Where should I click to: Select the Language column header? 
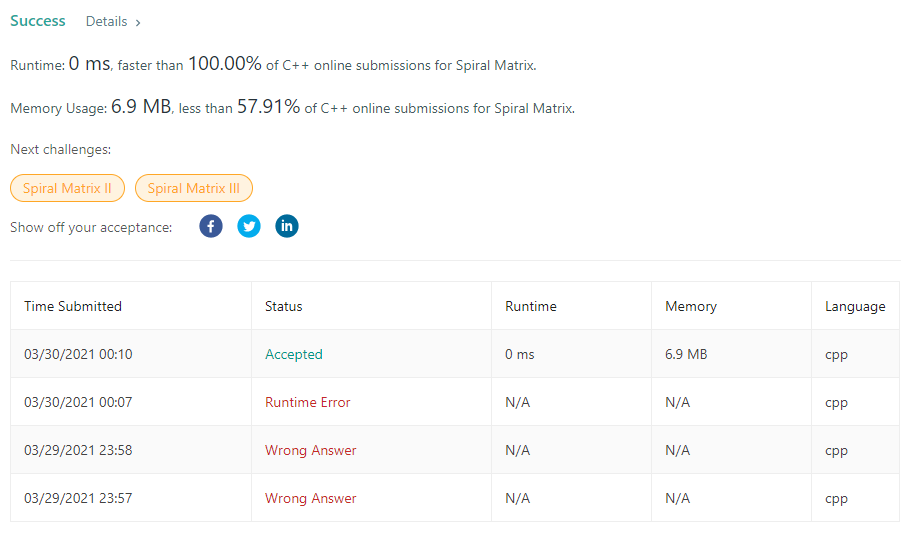click(855, 307)
